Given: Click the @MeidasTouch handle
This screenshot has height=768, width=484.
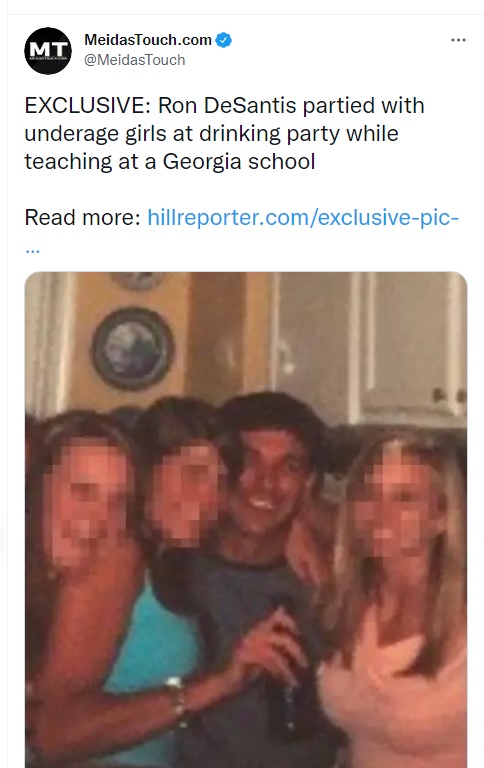Looking at the screenshot, I should (x=135, y=60).
